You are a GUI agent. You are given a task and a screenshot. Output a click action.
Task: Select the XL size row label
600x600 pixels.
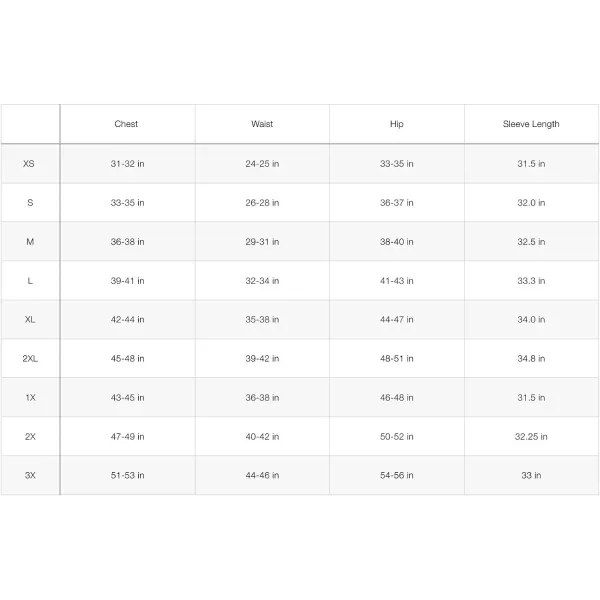pyautogui.click(x=30, y=320)
